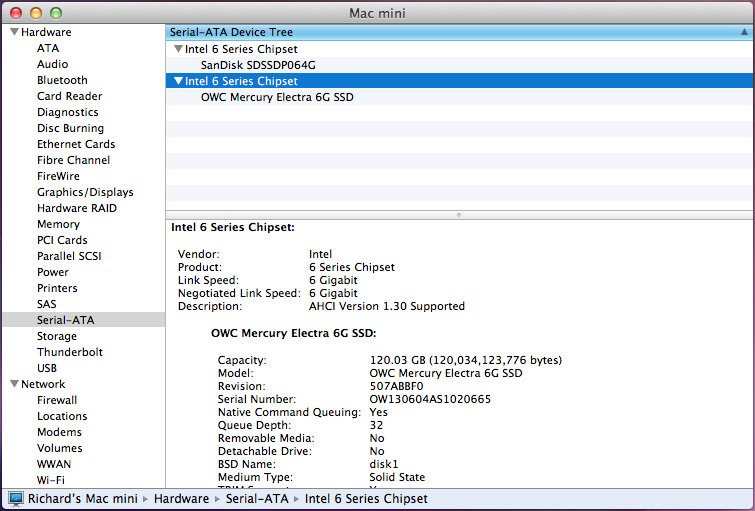The image size is (755, 511).
Task: Show Printers information
Action: coord(57,288)
